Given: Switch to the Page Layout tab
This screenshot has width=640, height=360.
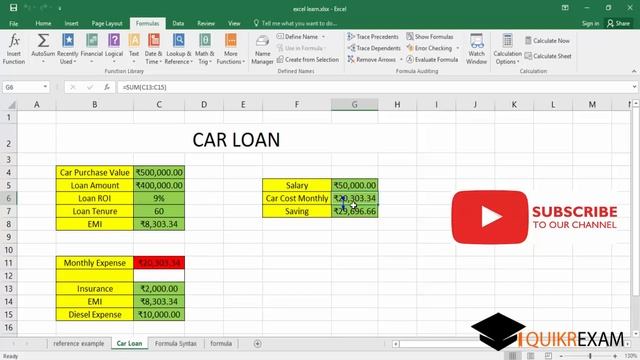Looking at the screenshot, I should (107, 23).
